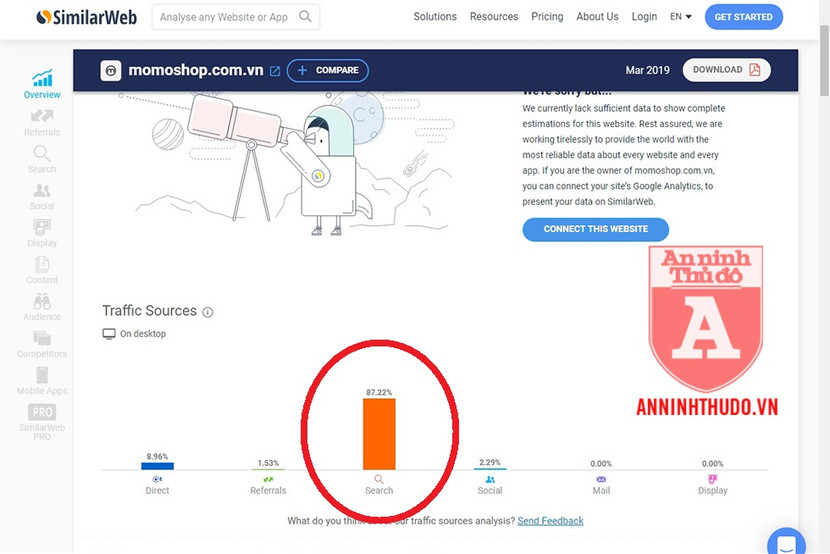The width and height of the screenshot is (830, 554).
Task: Open the Solutions menu
Action: click(x=435, y=17)
